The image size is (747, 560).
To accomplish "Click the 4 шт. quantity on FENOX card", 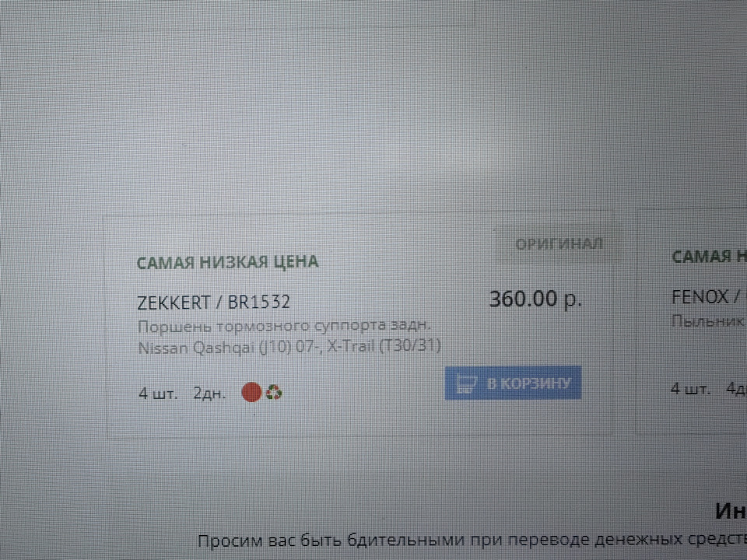I will [x=690, y=389].
